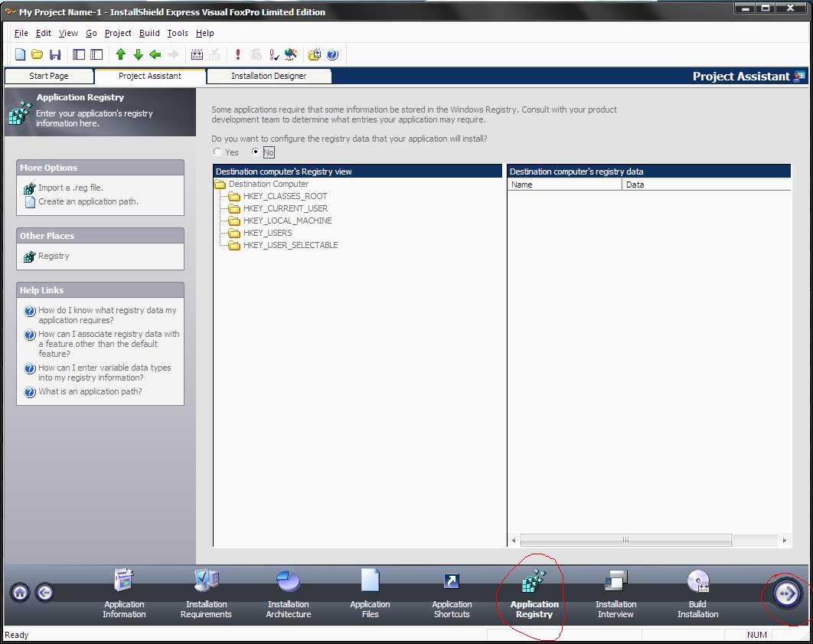This screenshot has height=644, width=813.
Task: Click the horizontal scrollbar in registry data pane
Action: [648, 541]
